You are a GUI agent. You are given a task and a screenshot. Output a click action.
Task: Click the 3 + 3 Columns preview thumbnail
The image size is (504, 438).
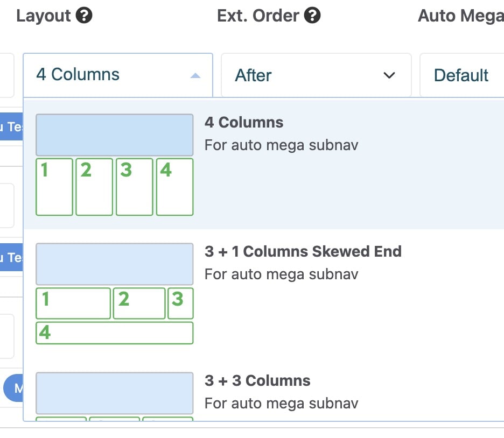[114, 395]
